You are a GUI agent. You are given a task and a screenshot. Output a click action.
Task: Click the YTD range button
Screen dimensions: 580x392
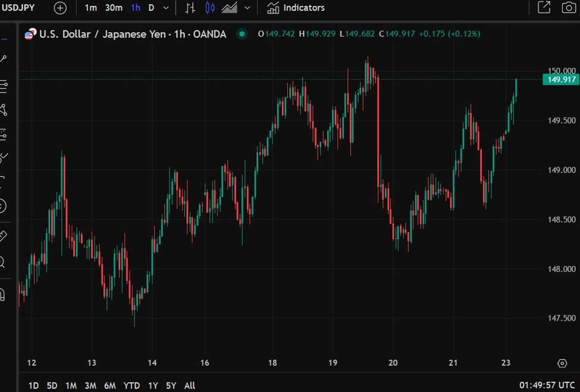click(131, 385)
